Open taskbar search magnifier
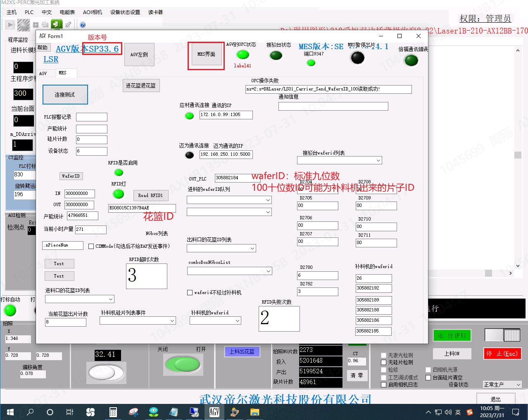This screenshot has height=420, width=528. (x=30, y=412)
